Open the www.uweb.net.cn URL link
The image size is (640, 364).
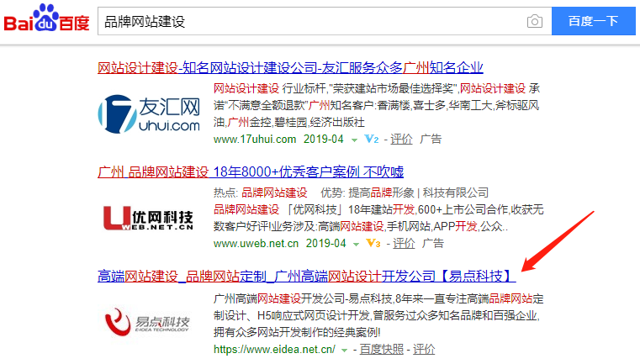tap(256, 244)
